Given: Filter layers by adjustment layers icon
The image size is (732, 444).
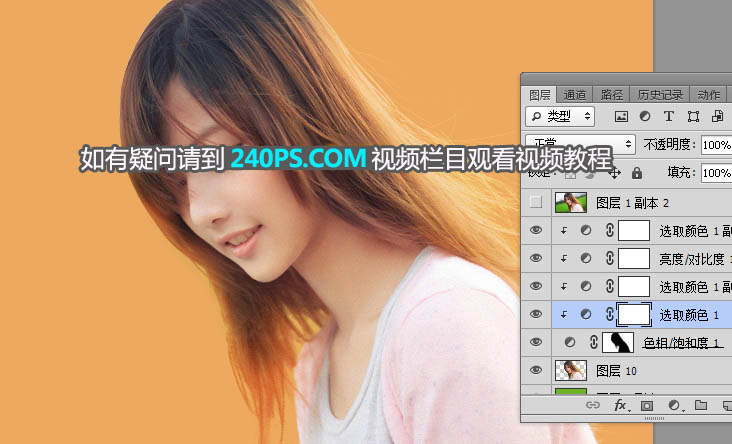Looking at the screenshot, I should (645, 116).
